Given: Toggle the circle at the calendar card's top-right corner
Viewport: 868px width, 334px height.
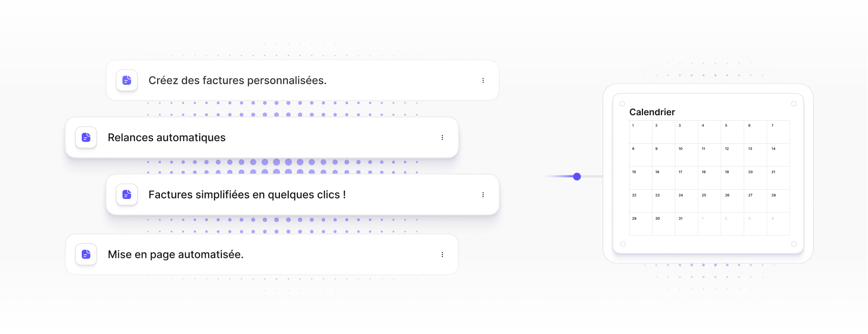Looking at the screenshot, I should click(x=794, y=104).
